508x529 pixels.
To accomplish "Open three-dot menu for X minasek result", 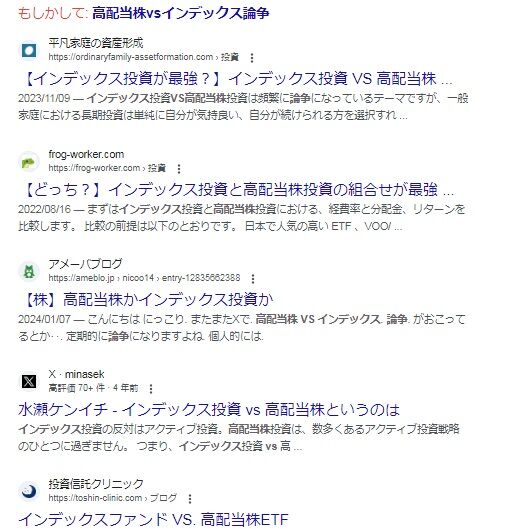I will 151,389.
